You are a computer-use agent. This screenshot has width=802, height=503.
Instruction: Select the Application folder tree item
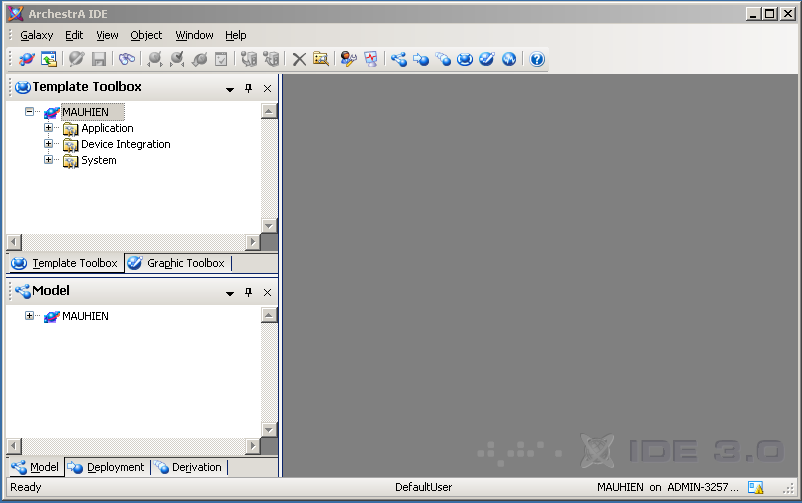(x=107, y=128)
